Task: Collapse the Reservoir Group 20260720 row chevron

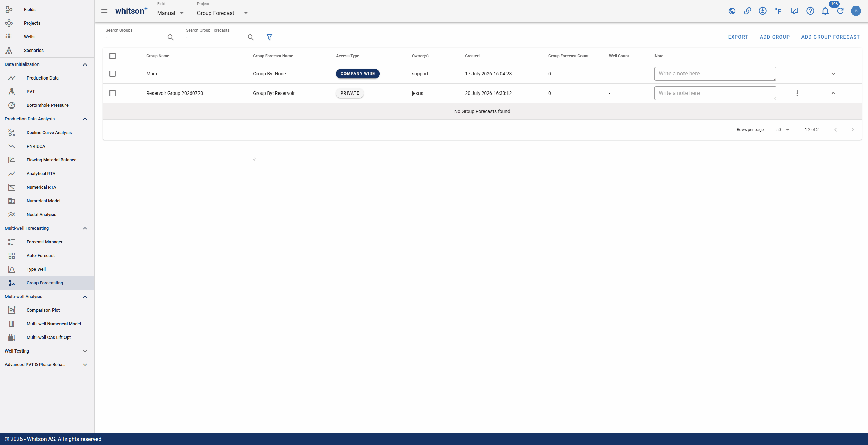Action: [833, 93]
